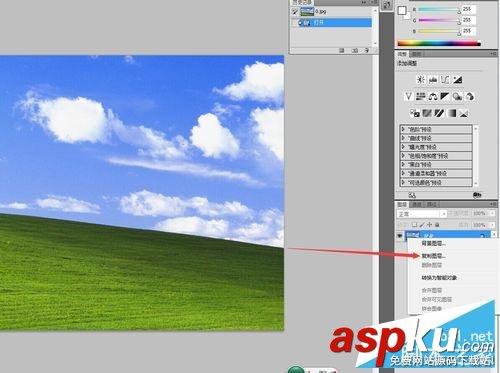Image resolution: width=500 pixels, height=373 pixels.
Task: Add a Curves adjustment
Action: click(445, 80)
